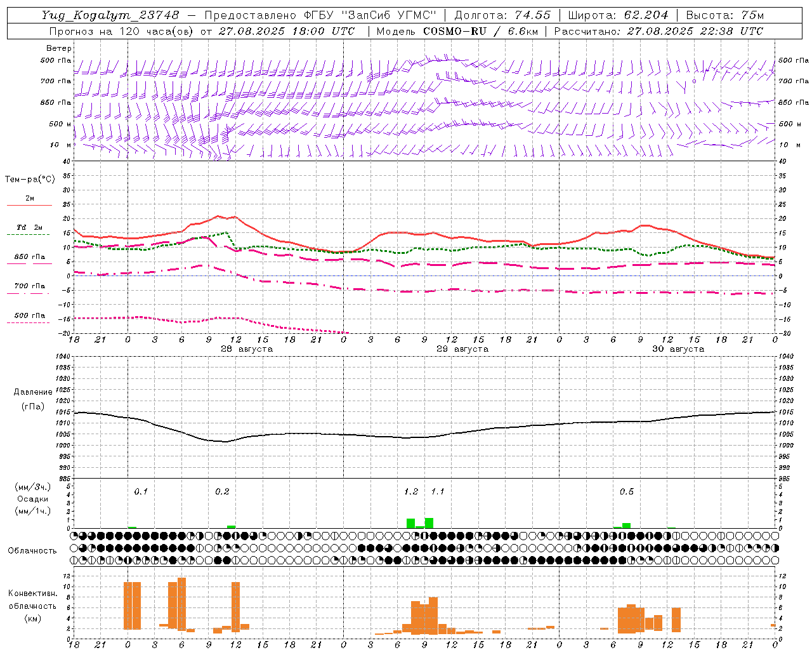Select the 2м temperature legend entry

(30, 199)
